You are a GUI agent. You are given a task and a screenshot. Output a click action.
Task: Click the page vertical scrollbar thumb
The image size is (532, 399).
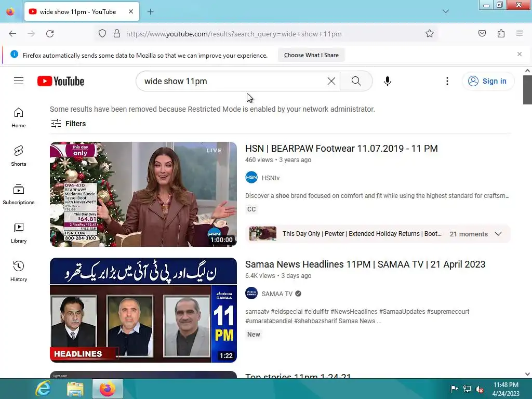pos(527,90)
